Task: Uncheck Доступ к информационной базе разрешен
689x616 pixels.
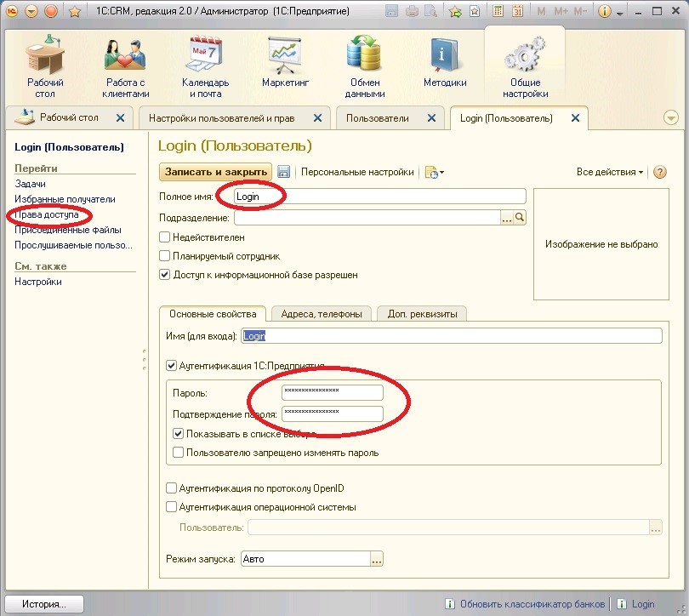Action: (164, 275)
